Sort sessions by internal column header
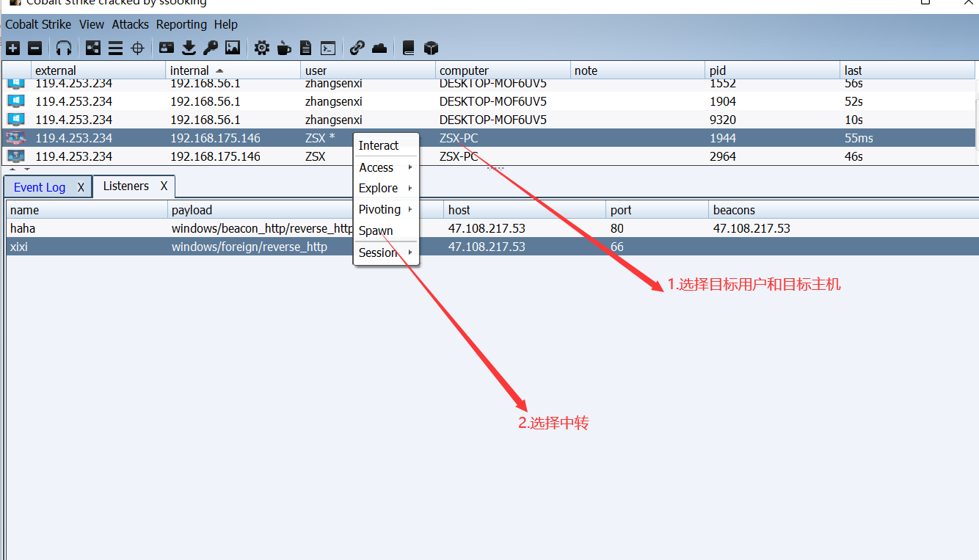This screenshot has width=979, height=560. (233, 70)
